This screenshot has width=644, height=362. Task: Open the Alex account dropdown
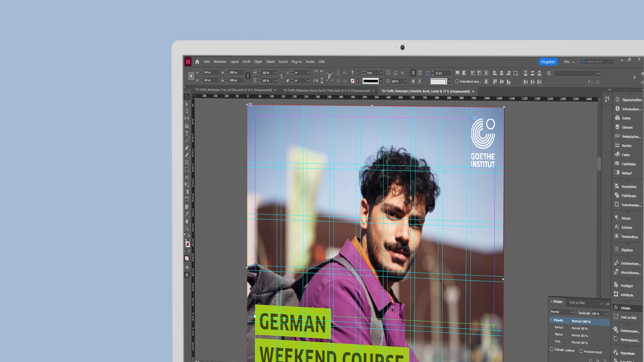(569, 62)
